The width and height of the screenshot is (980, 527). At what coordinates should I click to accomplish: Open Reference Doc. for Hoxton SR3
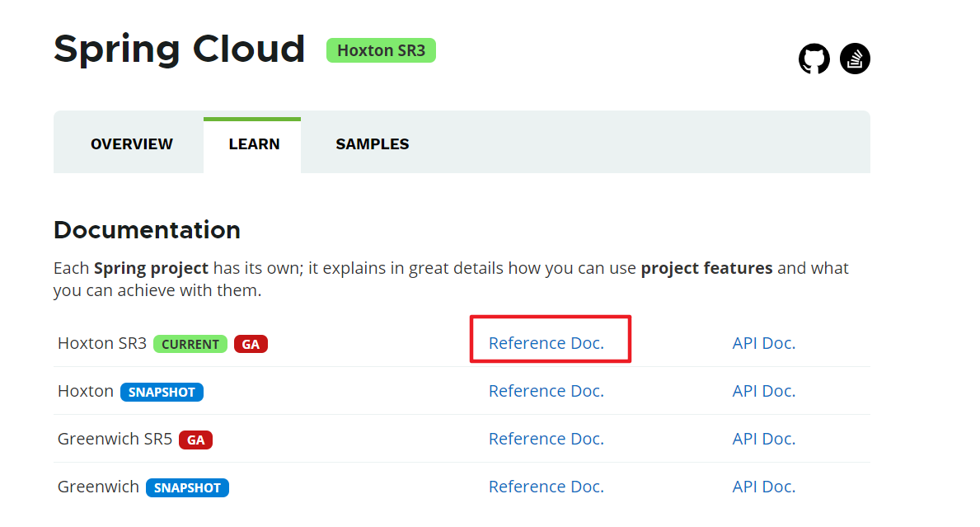click(x=546, y=343)
